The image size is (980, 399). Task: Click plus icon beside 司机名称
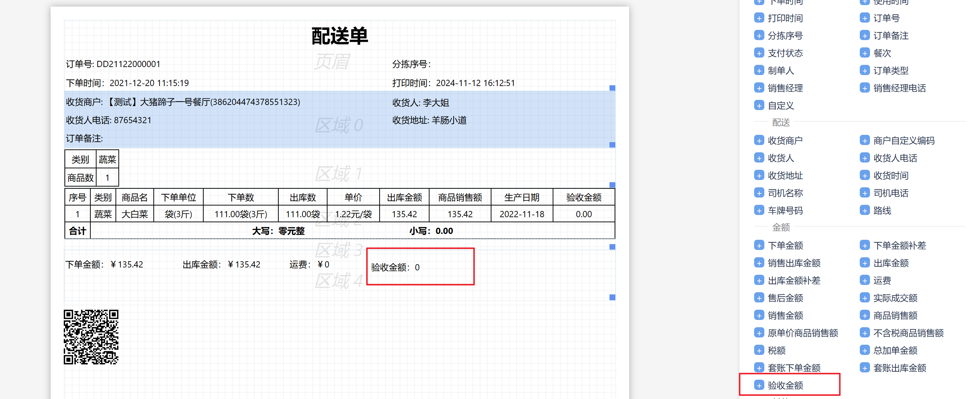[x=758, y=193]
